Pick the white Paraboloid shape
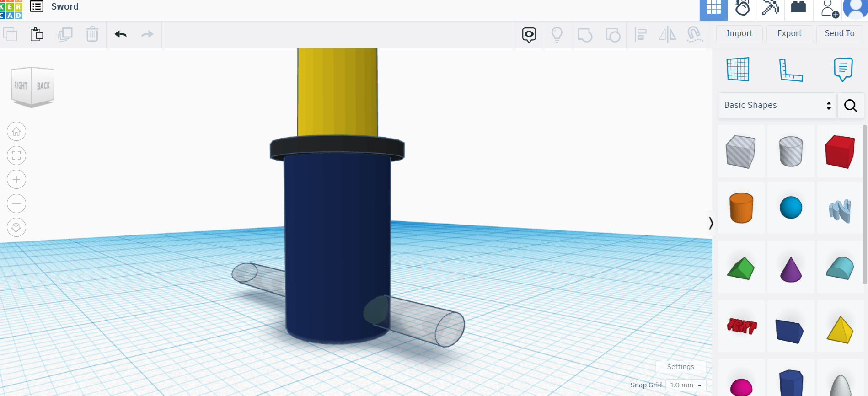 coord(840,384)
